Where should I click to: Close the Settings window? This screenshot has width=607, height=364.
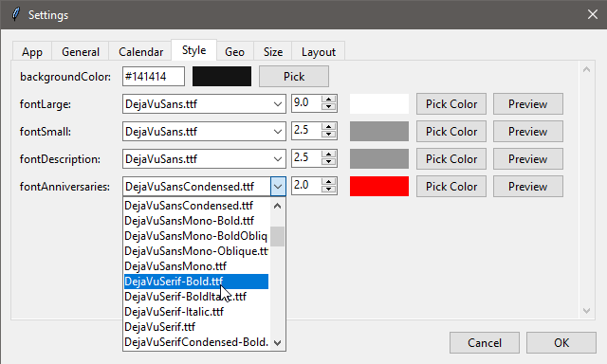coord(592,15)
